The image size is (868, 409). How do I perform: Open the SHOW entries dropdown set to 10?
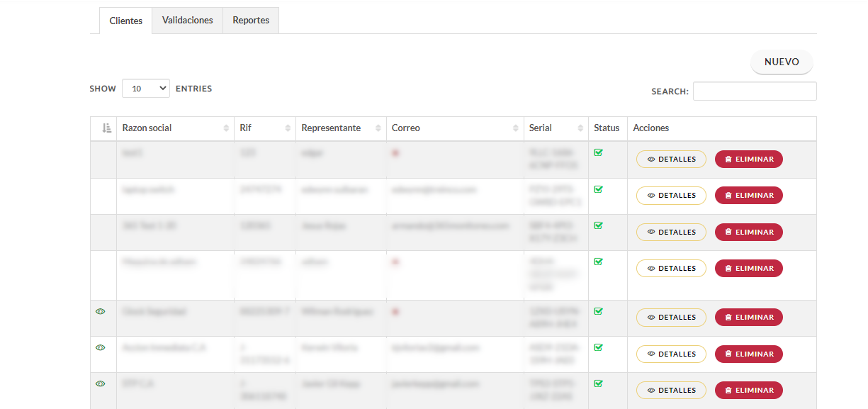[145, 88]
